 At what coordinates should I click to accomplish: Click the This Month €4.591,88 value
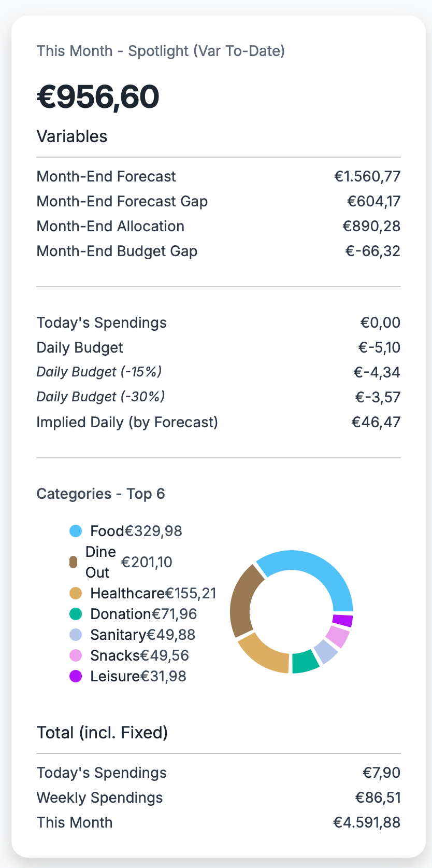tap(367, 822)
